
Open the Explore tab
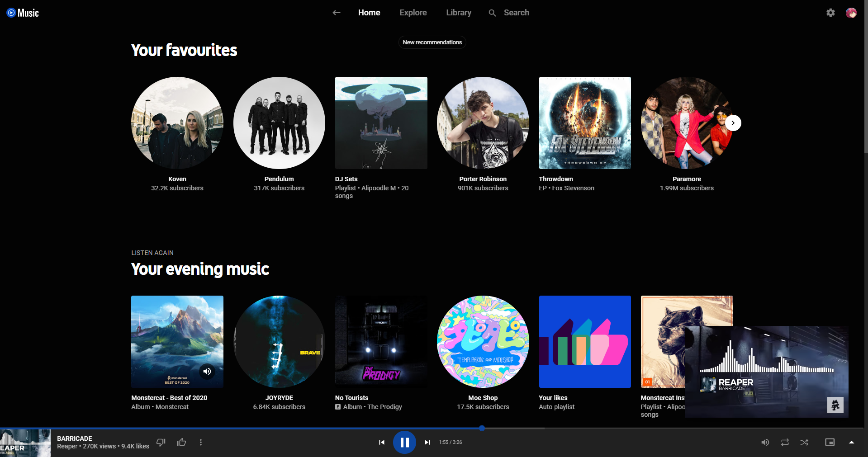tap(413, 13)
